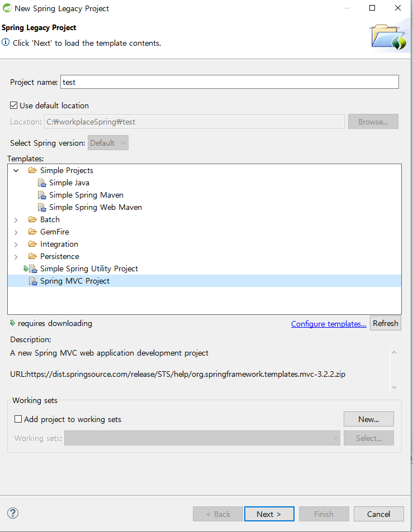The image size is (413, 532).
Task: Click the description scroll down arrow
Action: click(x=395, y=387)
